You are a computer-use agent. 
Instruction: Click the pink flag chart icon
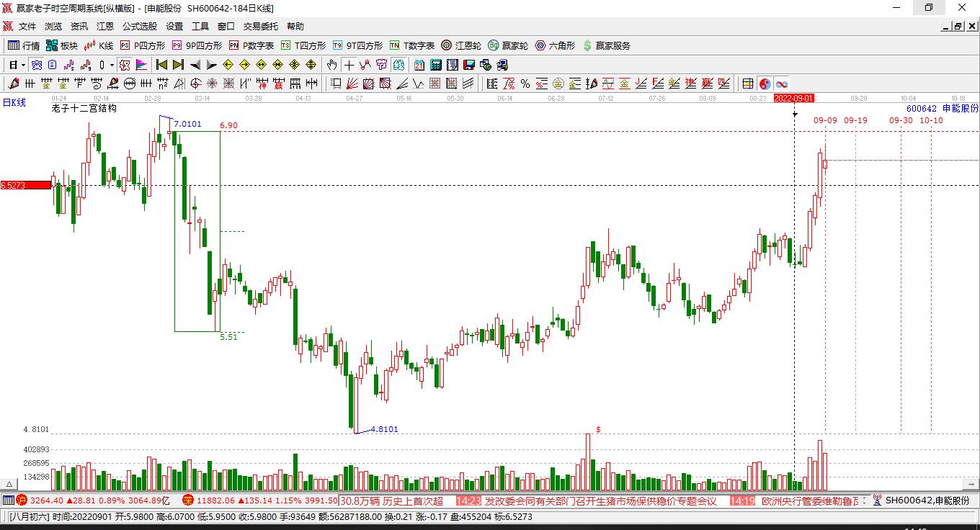[141, 65]
